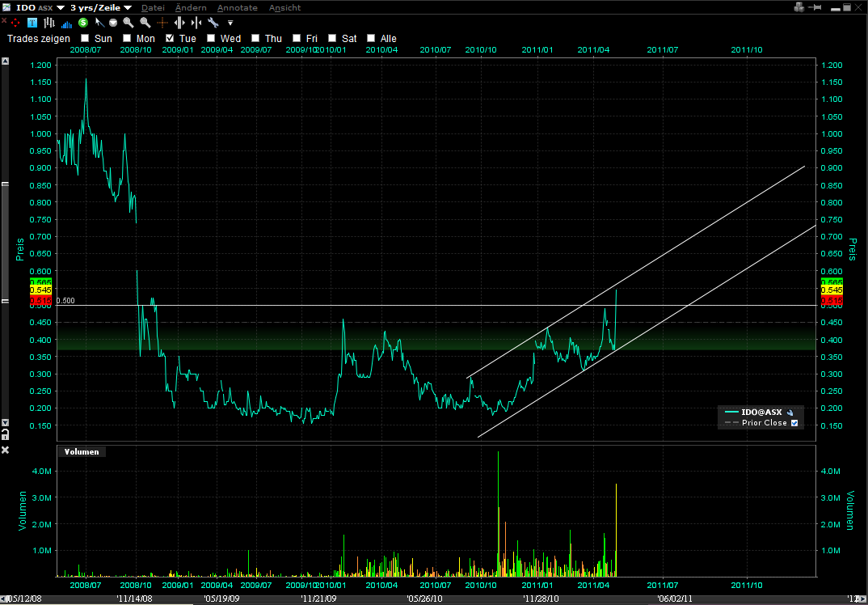Image resolution: width=868 pixels, height=605 pixels.
Task: Close the Volumen panel with its X
Action: [x=5, y=450]
